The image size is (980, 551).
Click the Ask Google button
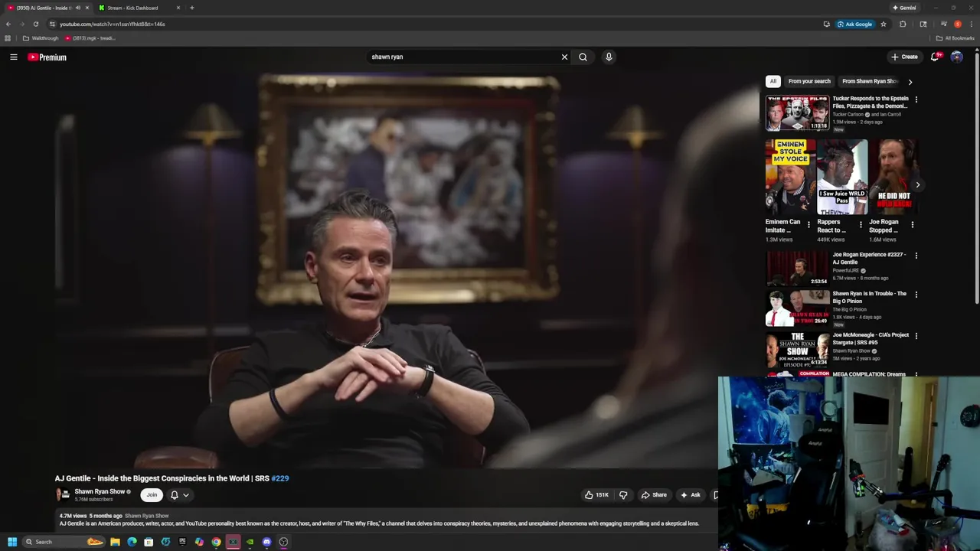tap(855, 24)
